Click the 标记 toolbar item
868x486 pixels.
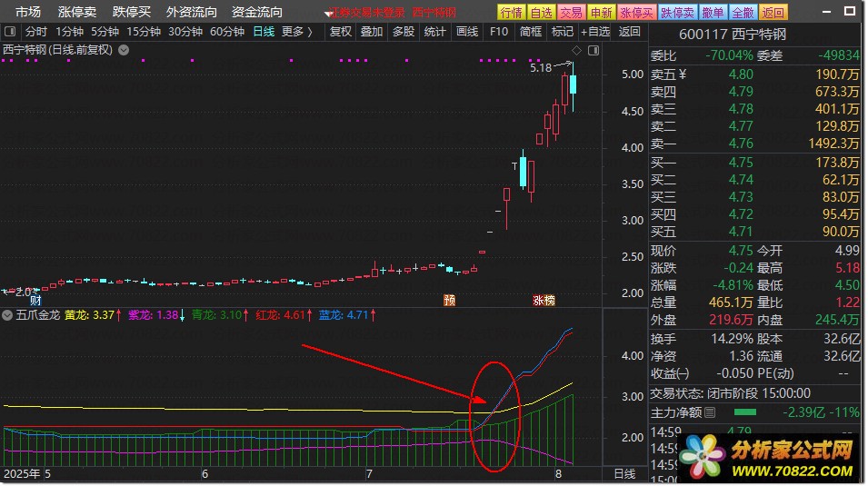coord(563,32)
